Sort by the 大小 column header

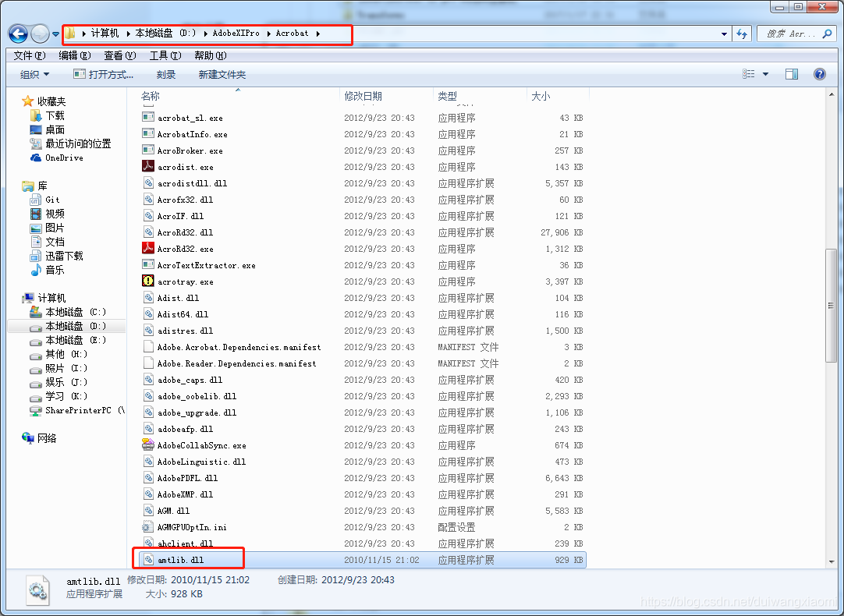pyautogui.click(x=541, y=96)
